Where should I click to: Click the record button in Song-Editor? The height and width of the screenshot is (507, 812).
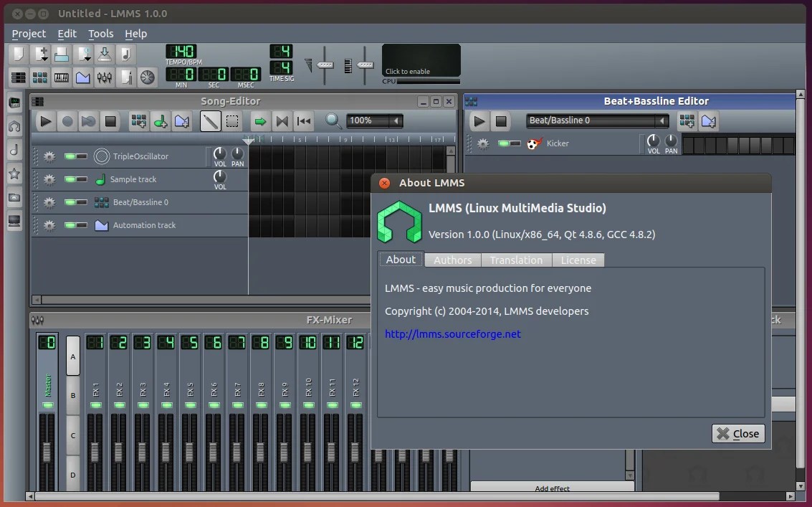point(67,121)
